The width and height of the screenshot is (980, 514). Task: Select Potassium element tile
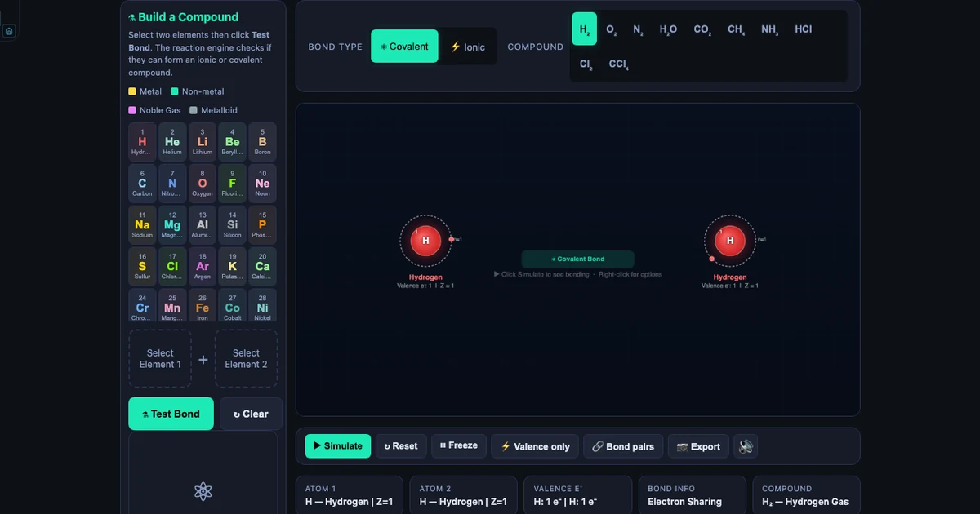coord(233,267)
